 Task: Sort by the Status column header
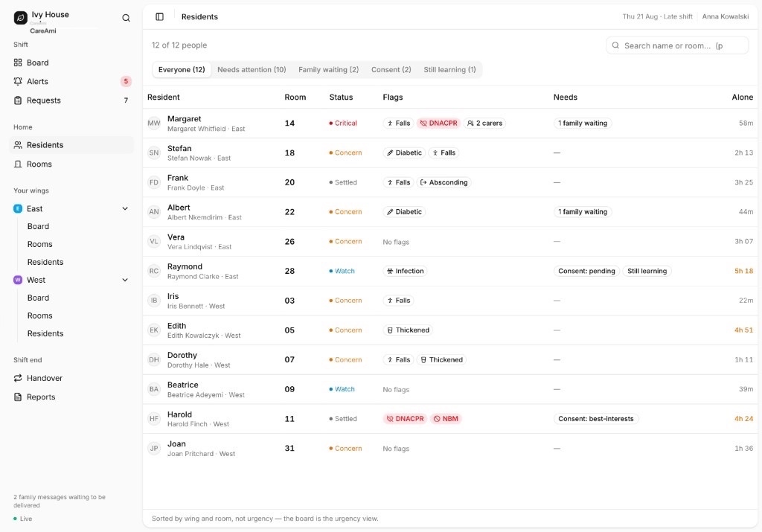point(341,97)
